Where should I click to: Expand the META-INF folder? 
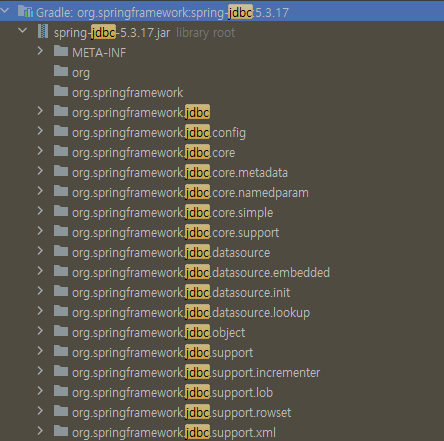point(40,51)
